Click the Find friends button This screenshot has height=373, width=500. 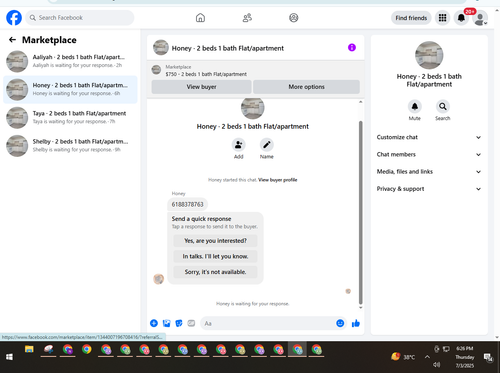coord(411,18)
